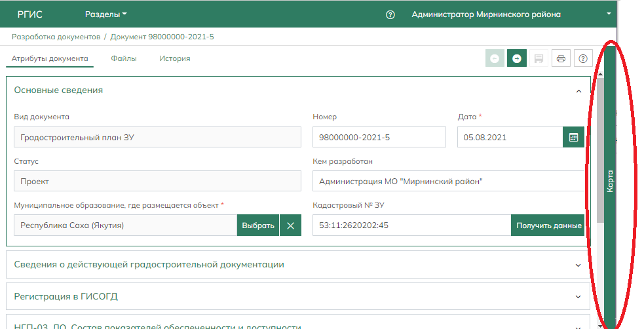Click the Кадастровый № ЗУ input field
Viewport: 644px width, 329px height.
click(411, 225)
